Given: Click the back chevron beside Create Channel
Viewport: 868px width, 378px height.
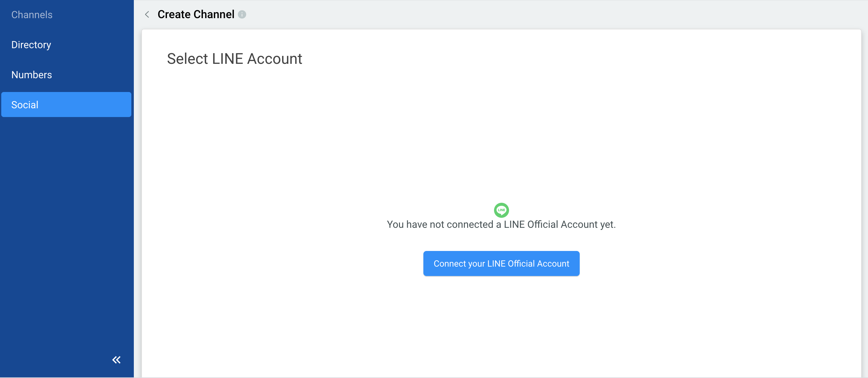Looking at the screenshot, I should click(x=147, y=14).
